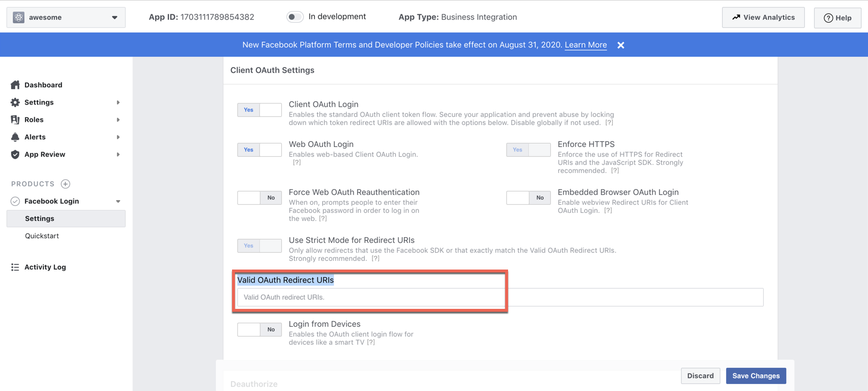
Task: Click the App Review shield icon
Action: pos(15,154)
